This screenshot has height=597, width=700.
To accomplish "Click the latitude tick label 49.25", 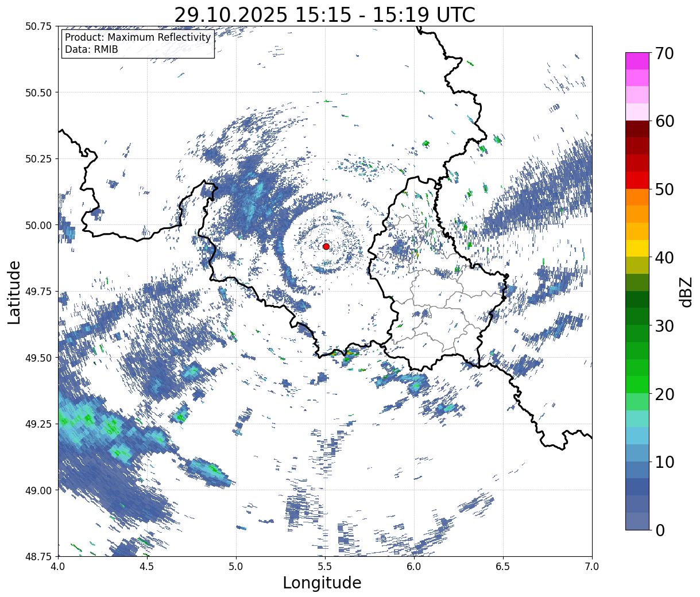I will pyautogui.click(x=38, y=424).
